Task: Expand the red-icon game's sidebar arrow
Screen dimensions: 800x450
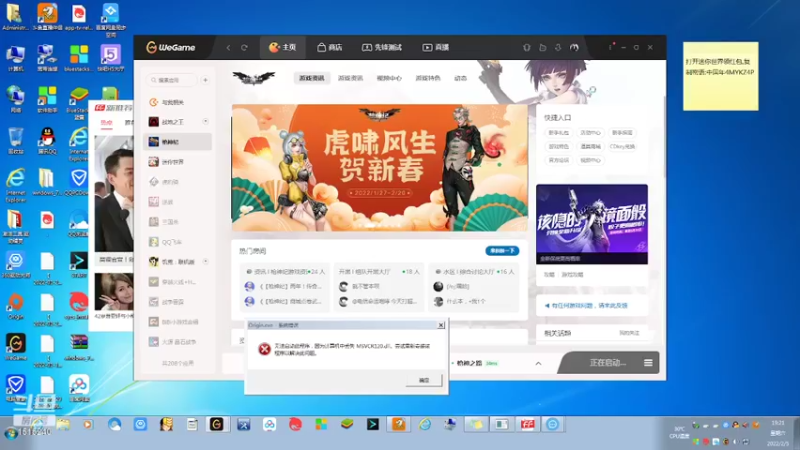Action: pyautogui.click(x=205, y=121)
